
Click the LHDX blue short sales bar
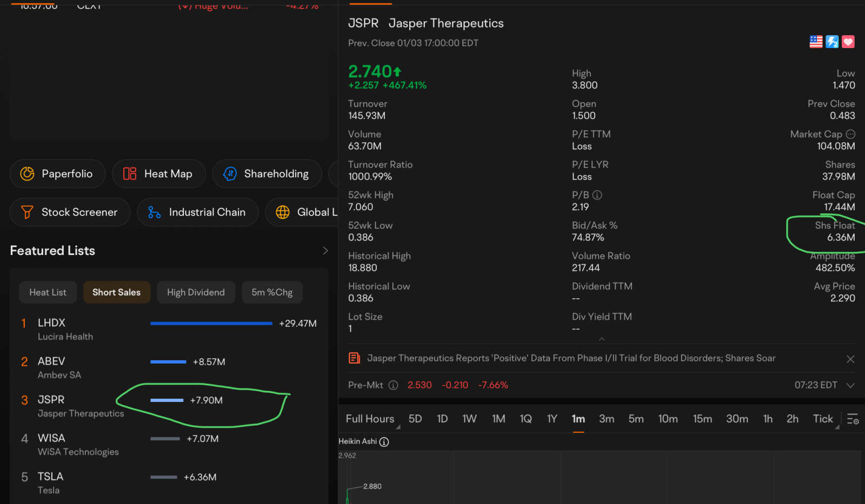tap(211, 324)
